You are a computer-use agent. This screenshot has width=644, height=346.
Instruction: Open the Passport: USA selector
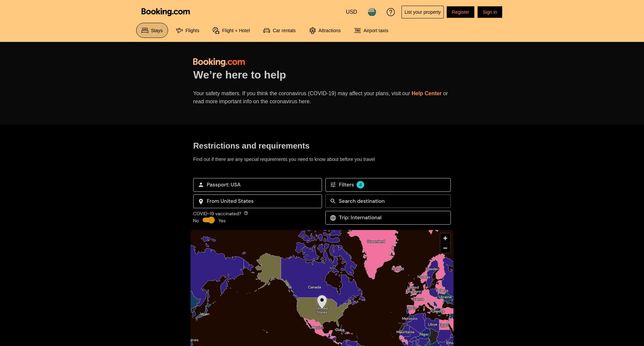[x=258, y=185]
